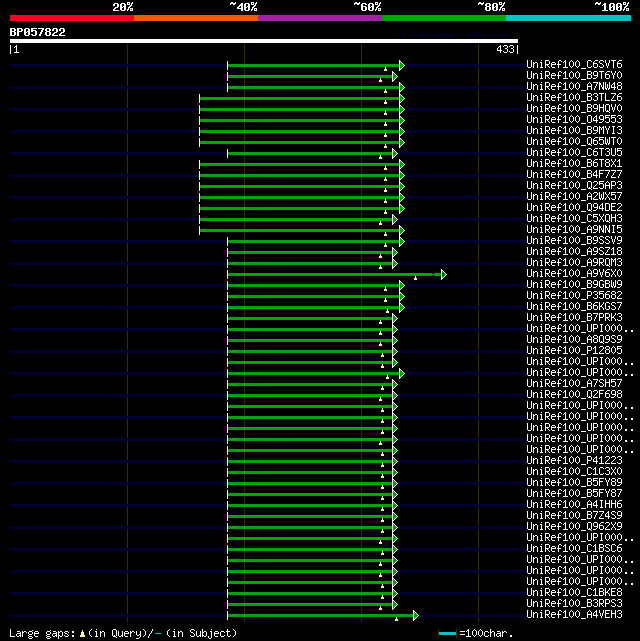
Task: Click the green alignment bar for UniRef100_B3TLZ6
Action: coord(299,99)
